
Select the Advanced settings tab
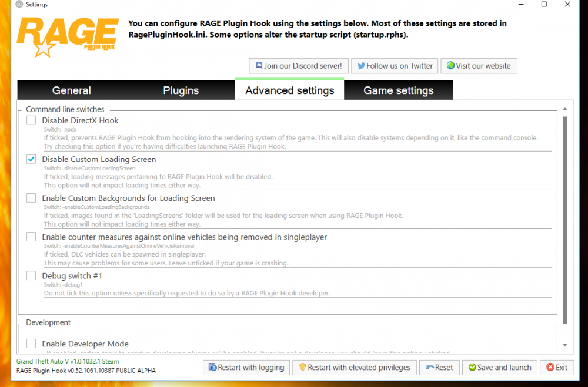coord(289,90)
